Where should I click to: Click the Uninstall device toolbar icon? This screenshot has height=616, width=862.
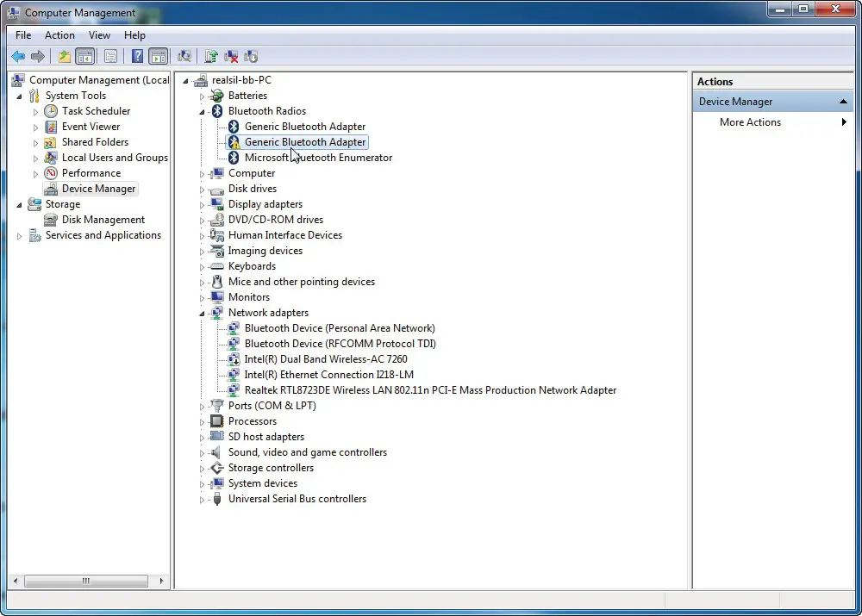(231, 57)
